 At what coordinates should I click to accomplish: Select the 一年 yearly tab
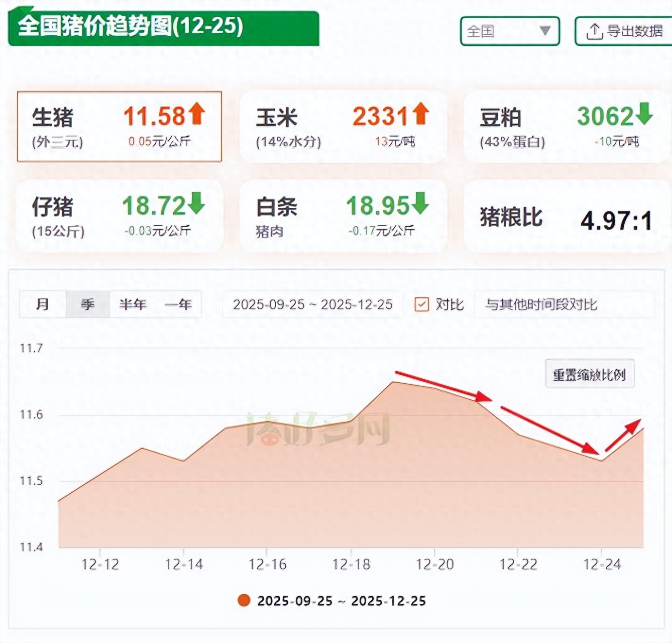click(178, 304)
